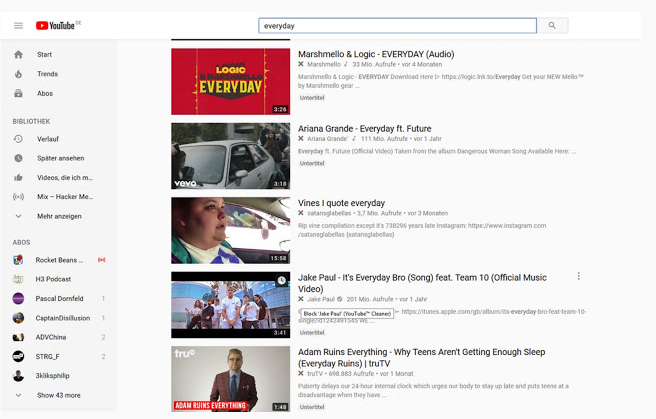Expand Show 43 more subscriptions
The height and width of the screenshot is (419, 656).
pos(59,395)
